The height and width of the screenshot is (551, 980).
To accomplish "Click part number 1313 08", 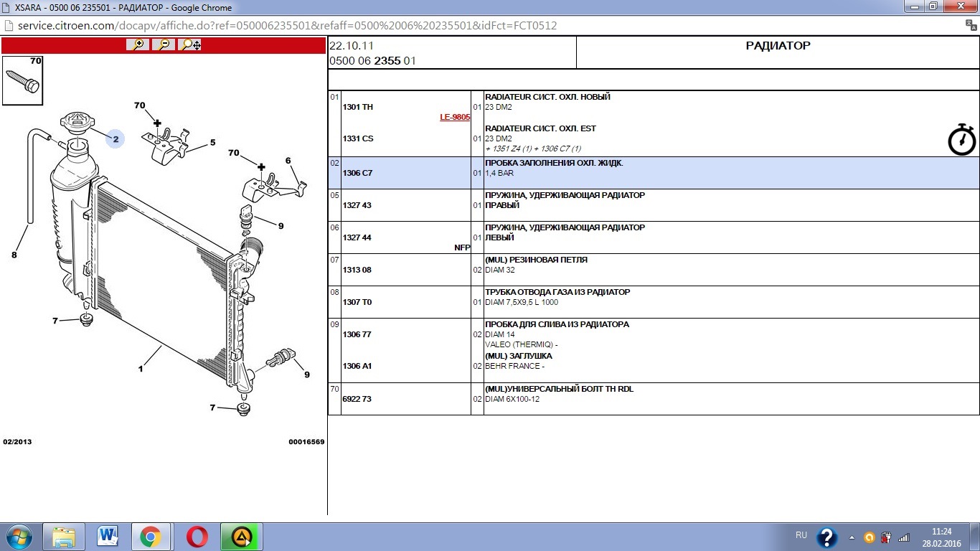I will pos(357,270).
